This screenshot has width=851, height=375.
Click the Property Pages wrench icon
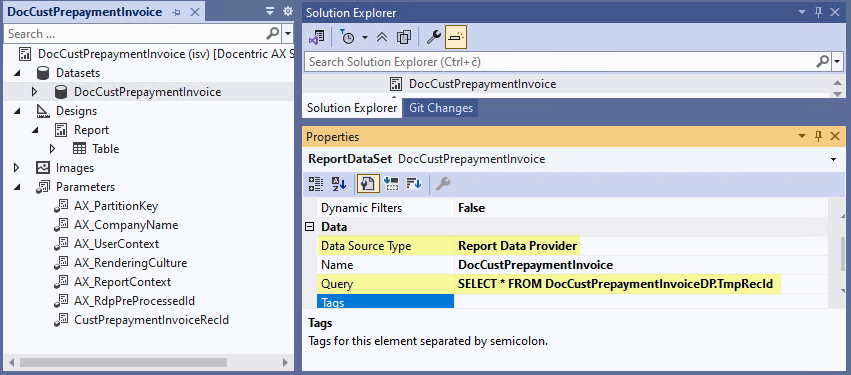443,184
